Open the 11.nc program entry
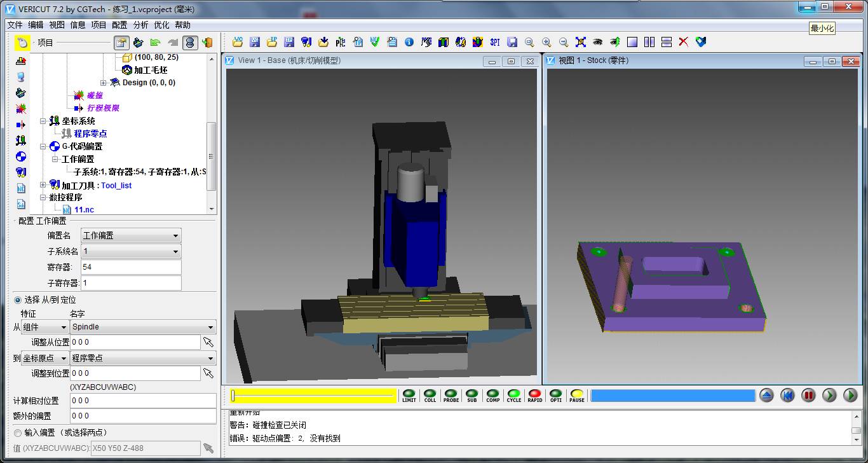 pyautogui.click(x=84, y=209)
